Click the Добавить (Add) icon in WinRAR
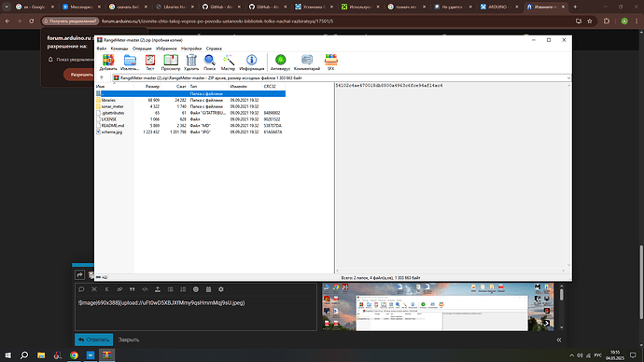Viewport: 644px width, 362px height. (108, 63)
